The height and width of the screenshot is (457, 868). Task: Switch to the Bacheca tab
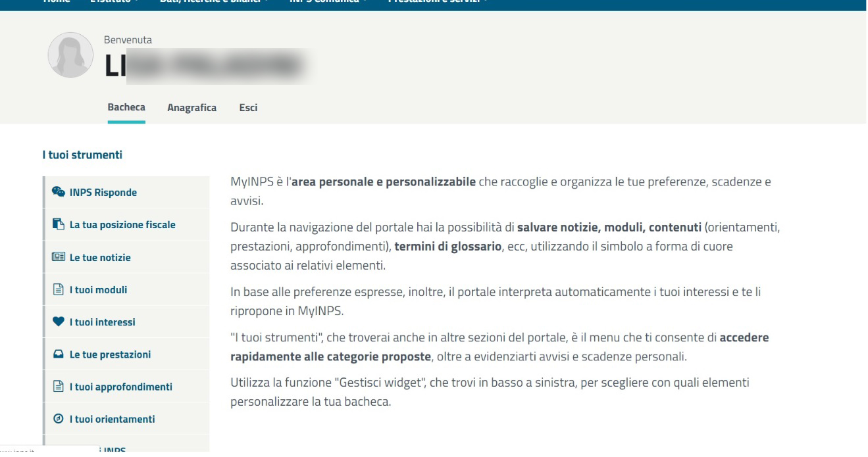[x=126, y=107]
